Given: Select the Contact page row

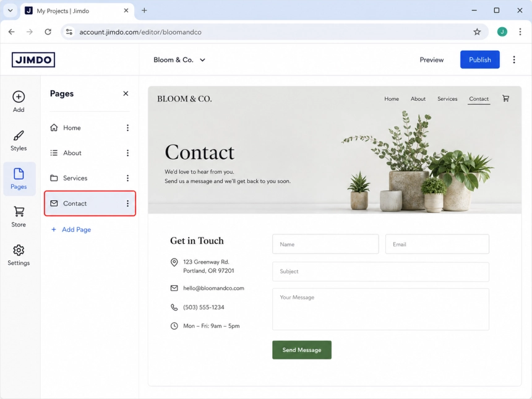Looking at the screenshot, I should 90,204.
